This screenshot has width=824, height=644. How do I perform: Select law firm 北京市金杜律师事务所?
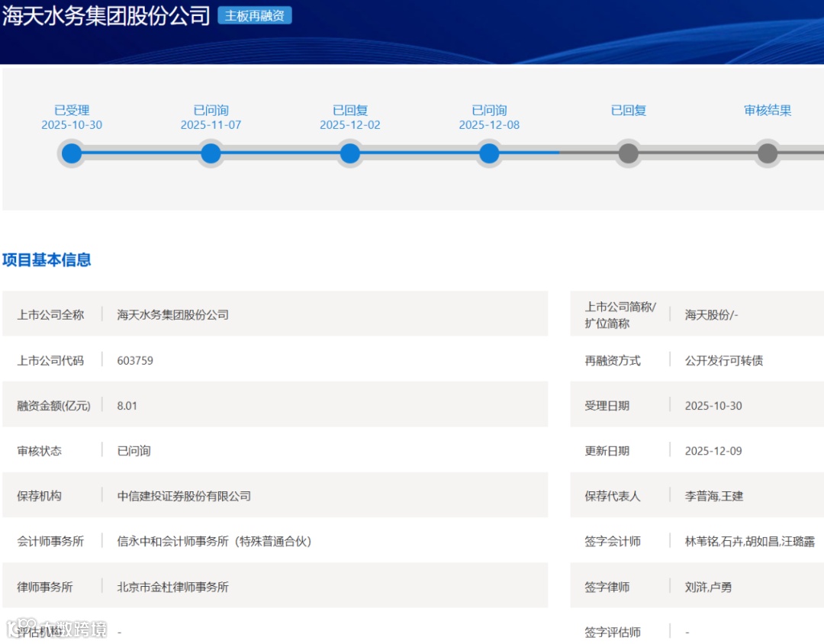point(173,588)
